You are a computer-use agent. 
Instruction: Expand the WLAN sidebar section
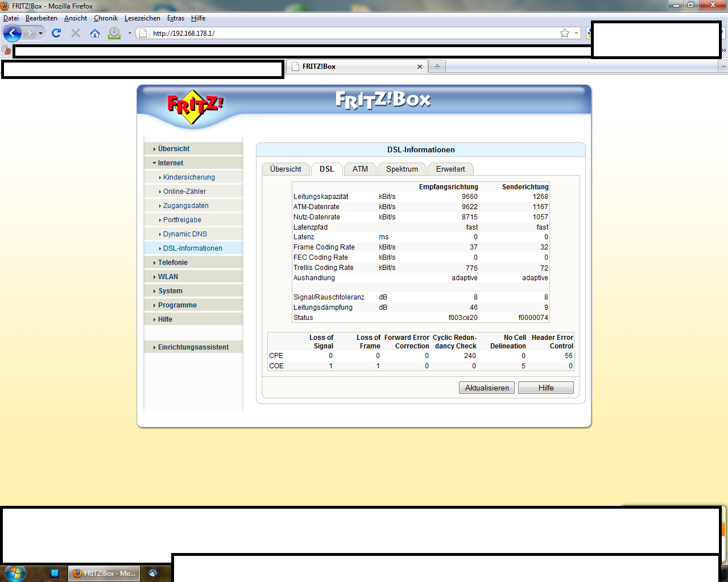tap(193, 277)
